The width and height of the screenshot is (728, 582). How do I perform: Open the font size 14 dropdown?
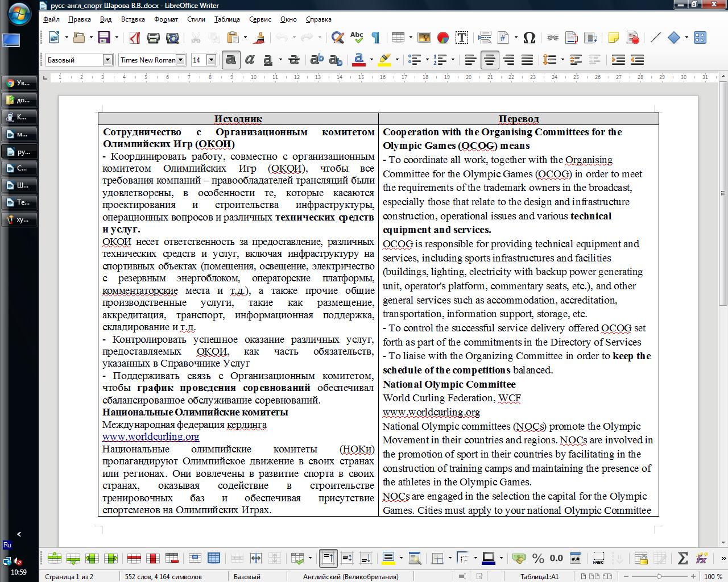pos(211,60)
